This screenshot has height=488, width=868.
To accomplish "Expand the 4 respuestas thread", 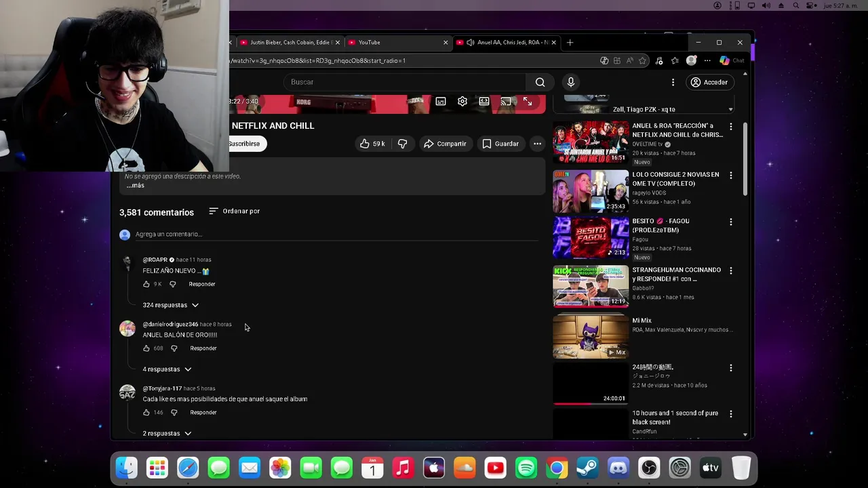I will pyautogui.click(x=167, y=369).
